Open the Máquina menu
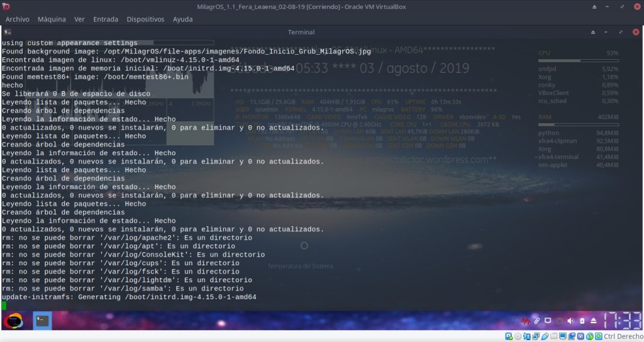 pyautogui.click(x=52, y=19)
